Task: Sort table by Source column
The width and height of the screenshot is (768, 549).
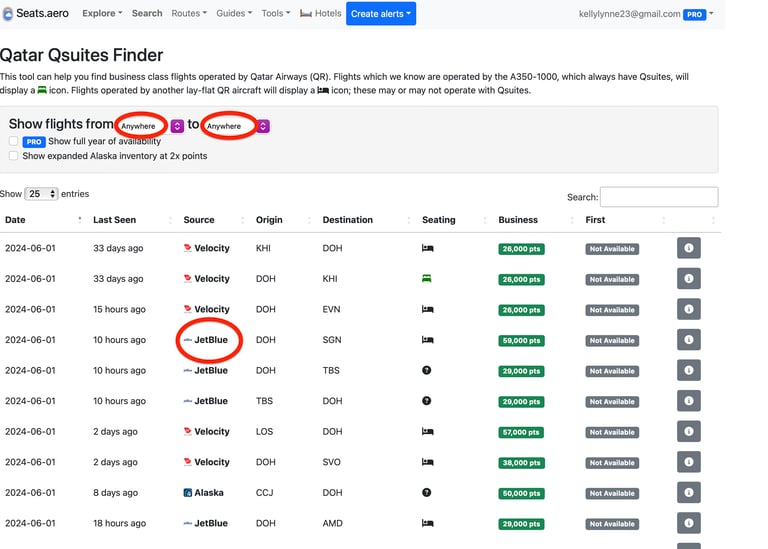Action: [x=214, y=220]
